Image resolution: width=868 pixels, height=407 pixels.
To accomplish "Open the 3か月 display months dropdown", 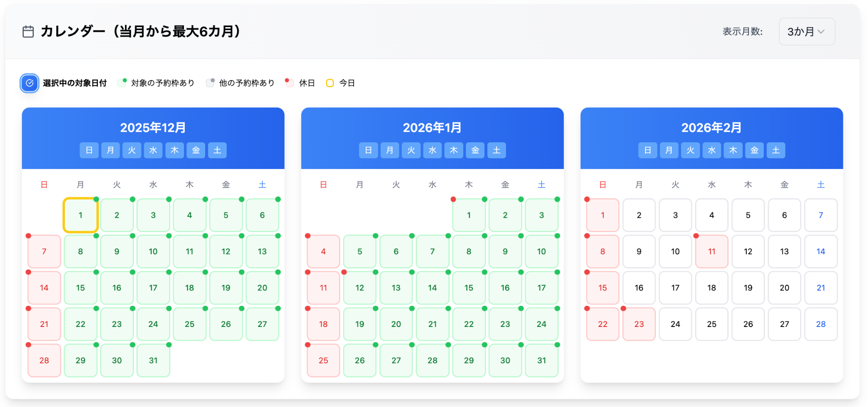I will (x=807, y=32).
